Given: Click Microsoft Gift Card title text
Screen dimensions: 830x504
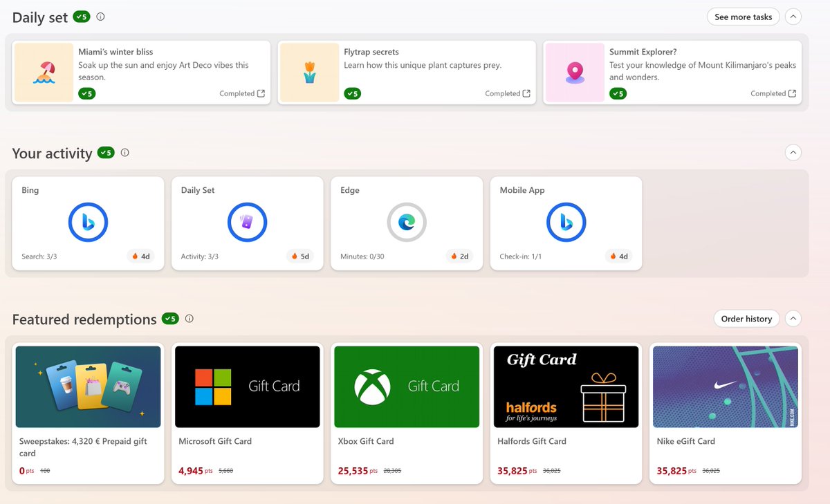Looking at the screenshot, I should click(x=215, y=441).
